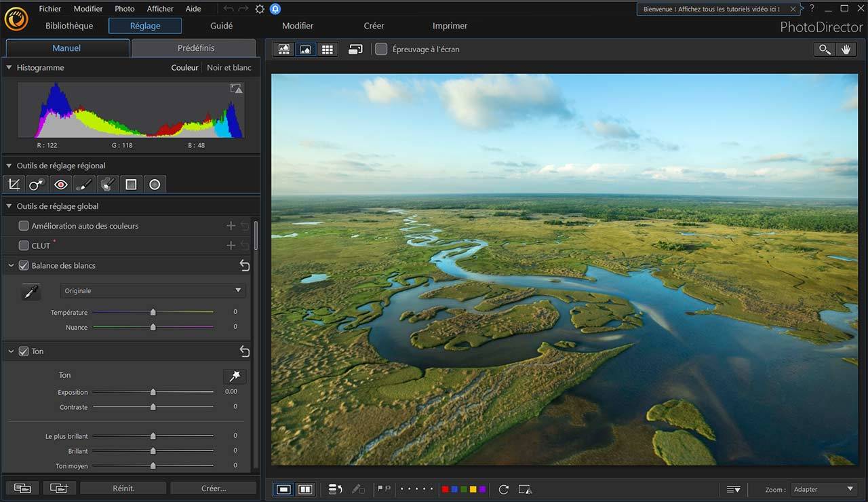Select the radial filter circle tool
Viewport: 868px width, 502px height.
(155, 185)
